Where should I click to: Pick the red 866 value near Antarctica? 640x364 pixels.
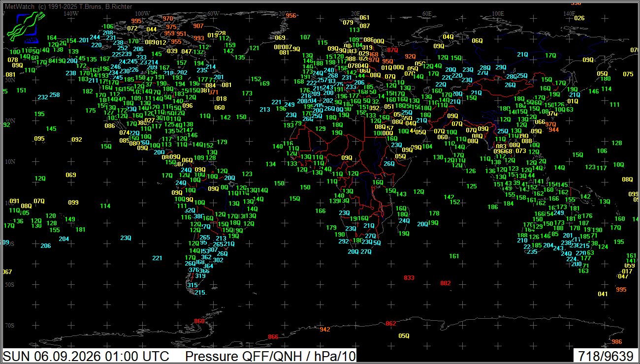[273, 337]
